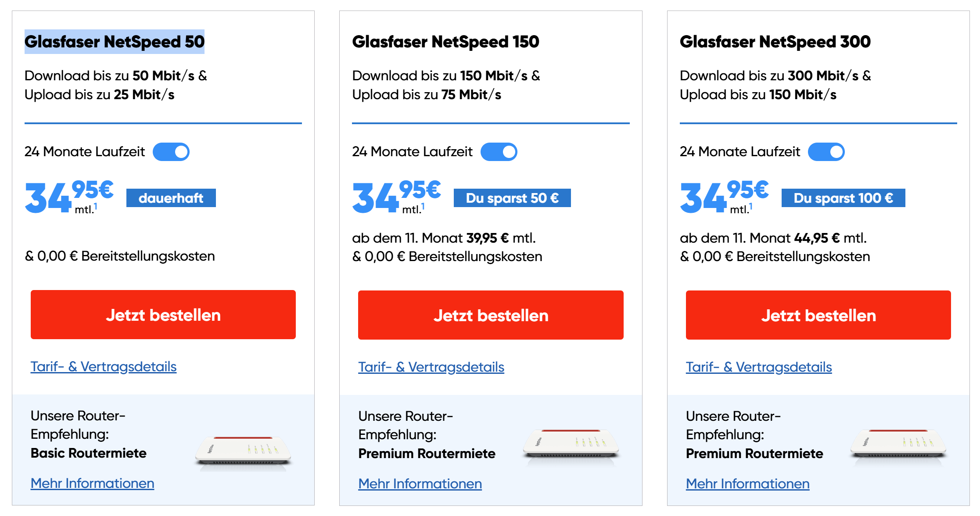The image size is (980, 516).
Task: Toggle 24 Monate Laufzeit for NetSpeed 300
Action: [x=826, y=152]
